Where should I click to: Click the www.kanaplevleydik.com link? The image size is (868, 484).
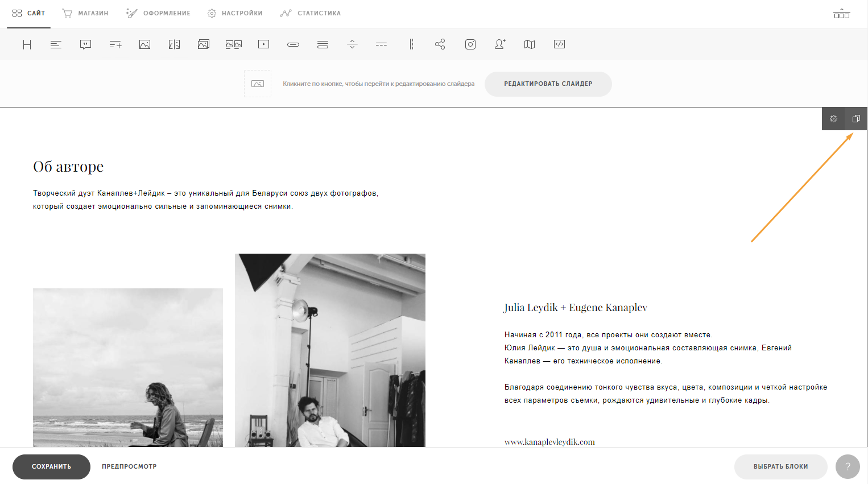(x=549, y=442)
